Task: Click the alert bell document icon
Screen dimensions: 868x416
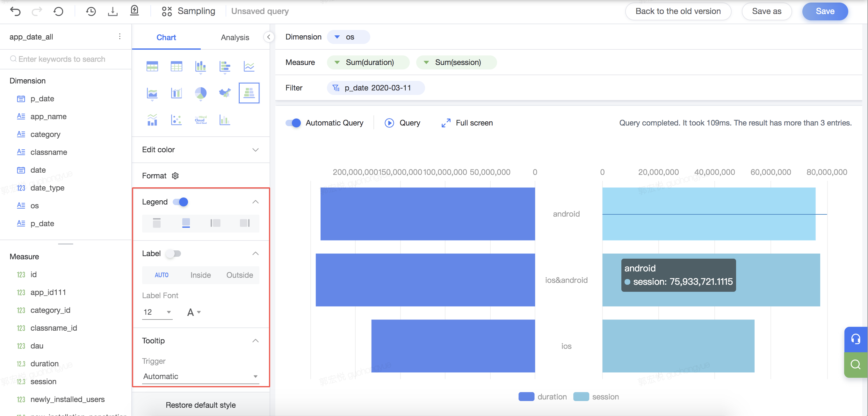Action: click(134, 11)
